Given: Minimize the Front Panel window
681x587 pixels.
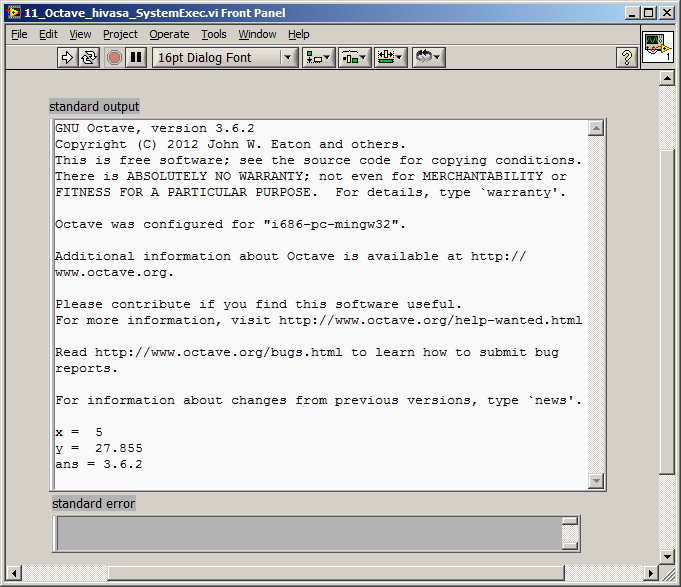Looking at the screenshot, I should [x=632, y=13].
